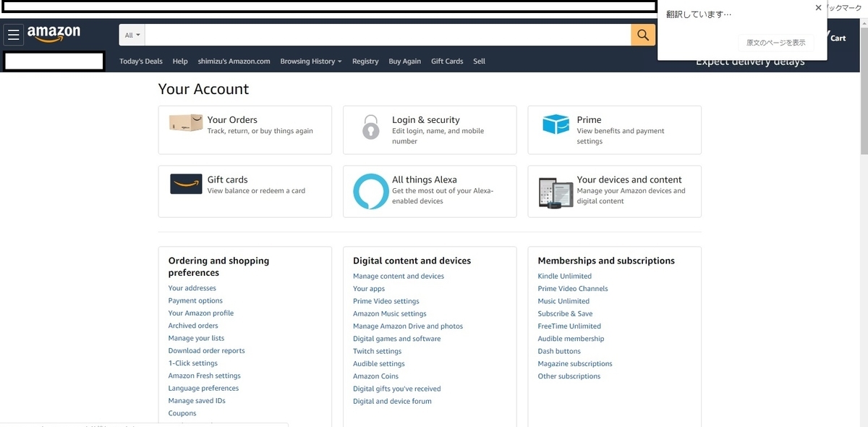Open Your apps link
This screenshot has height=427, width=868.
tap(369, 289)
